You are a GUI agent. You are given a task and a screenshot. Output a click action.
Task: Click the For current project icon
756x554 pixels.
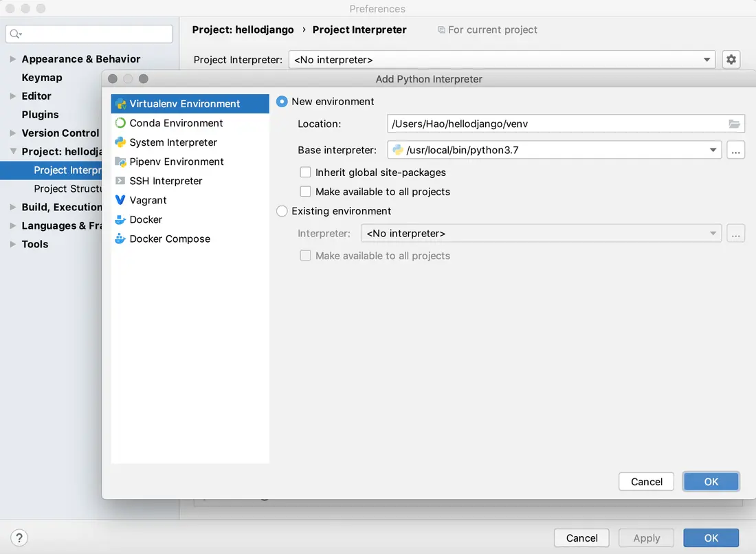441,30
